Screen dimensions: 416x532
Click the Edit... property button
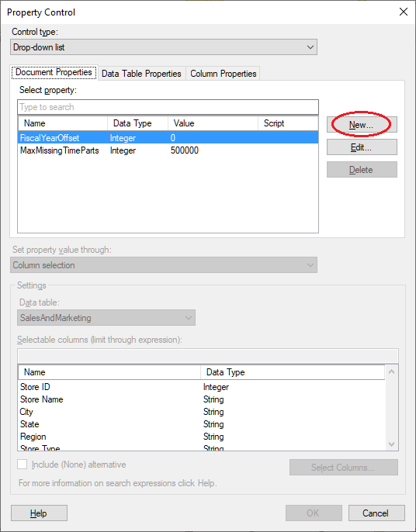click(362, 147)
